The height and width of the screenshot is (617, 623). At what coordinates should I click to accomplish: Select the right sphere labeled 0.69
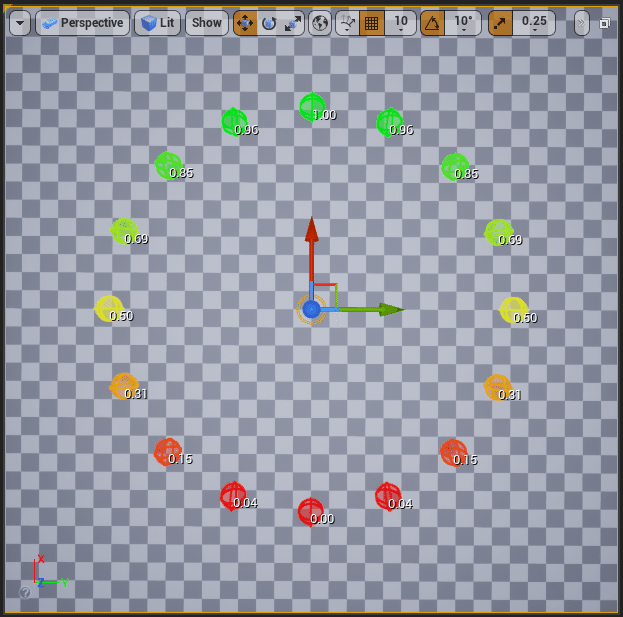tap(499, 232)
